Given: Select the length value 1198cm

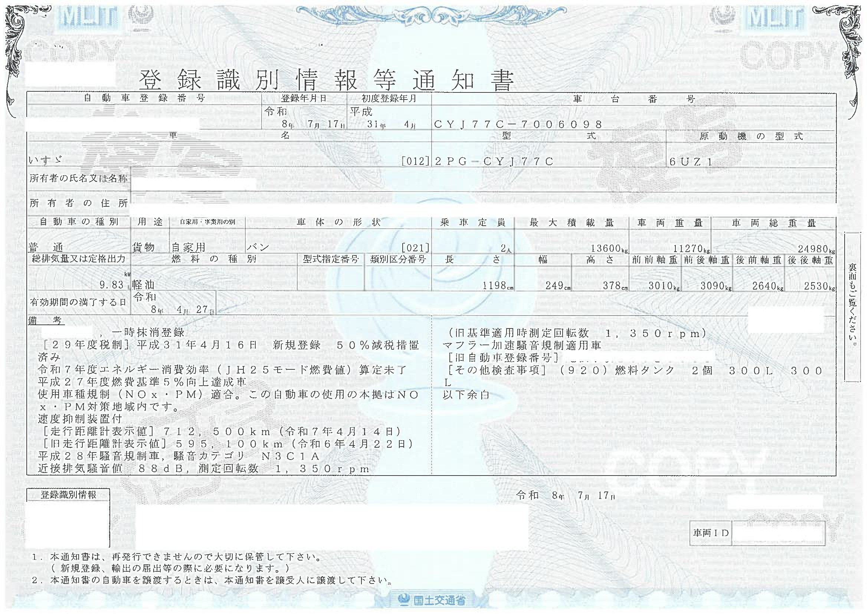Looking at the screenshot, I should 498,285.
